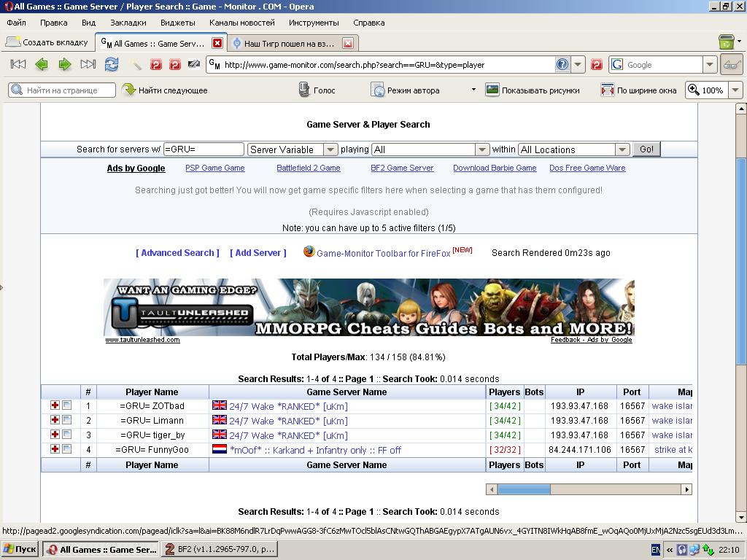Click the glasses icon beside Google search
Viewport: 747px width, 560px height.
(731, 64)
